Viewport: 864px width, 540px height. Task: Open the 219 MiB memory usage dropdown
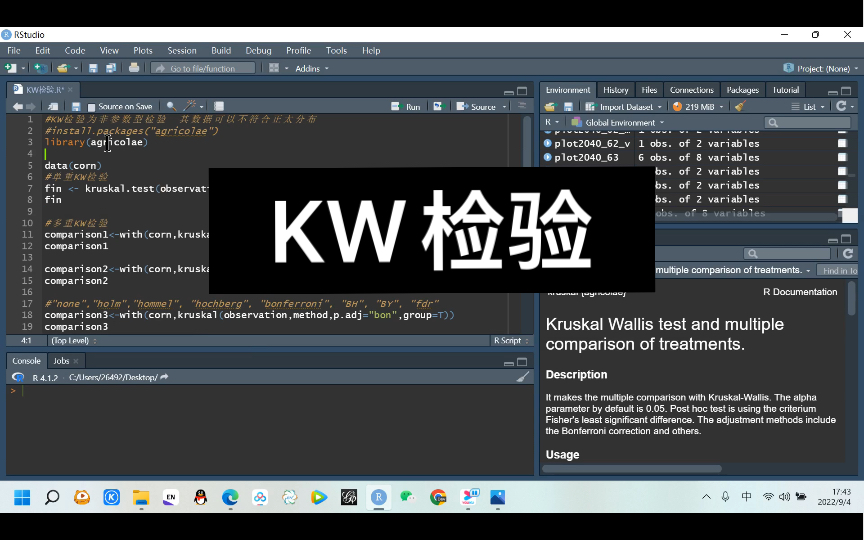coord(698,106)
